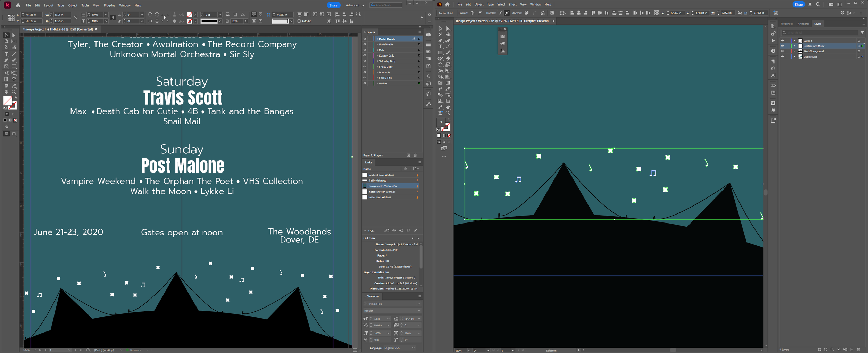
Task: Select the InDesign Selection tool
Action: coord(6,35)
